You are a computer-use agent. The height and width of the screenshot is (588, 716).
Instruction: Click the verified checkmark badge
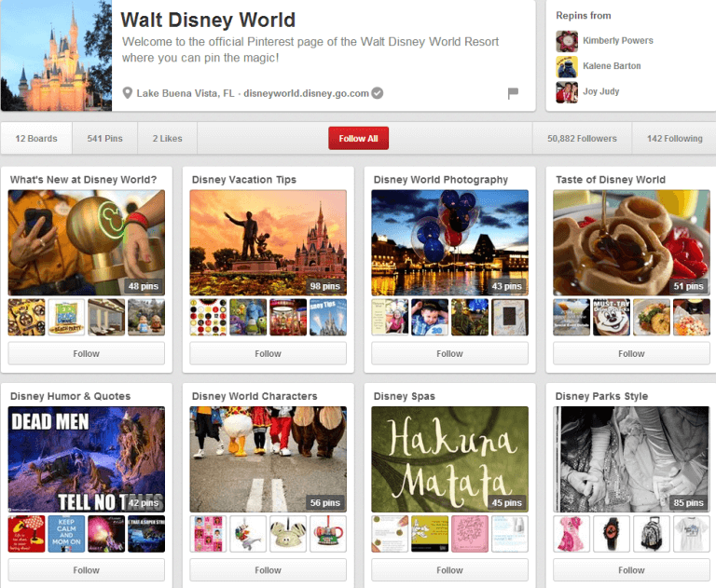coord(378,93)
